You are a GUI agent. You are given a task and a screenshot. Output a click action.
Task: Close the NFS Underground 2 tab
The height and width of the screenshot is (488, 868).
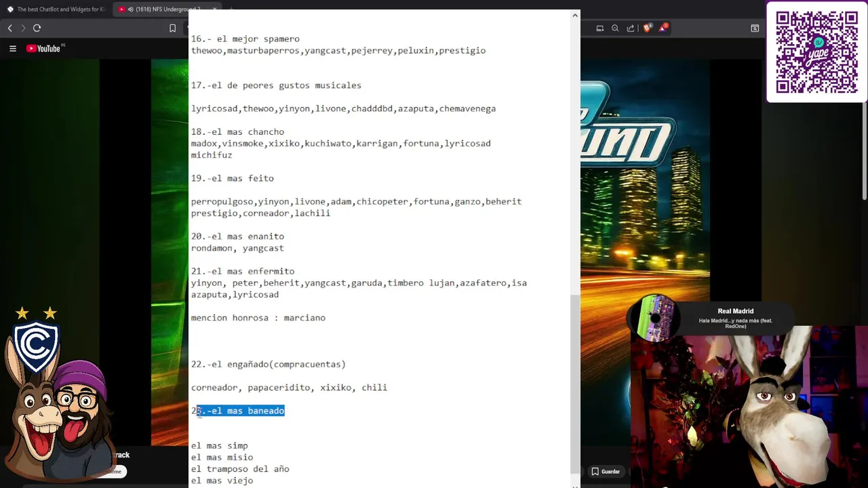point(214,9)
